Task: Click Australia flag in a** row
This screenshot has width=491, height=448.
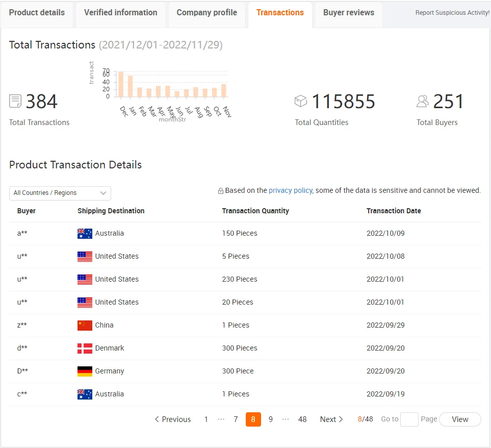Action: pos(85,234)
